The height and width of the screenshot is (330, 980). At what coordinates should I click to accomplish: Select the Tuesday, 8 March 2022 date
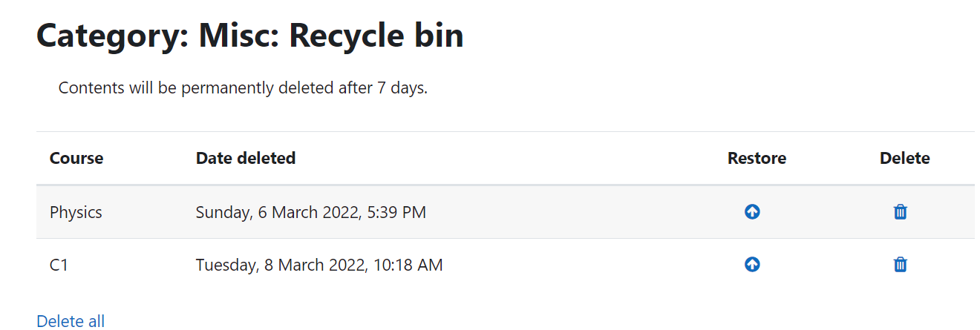pyautogui.click(x=281, y=264)
